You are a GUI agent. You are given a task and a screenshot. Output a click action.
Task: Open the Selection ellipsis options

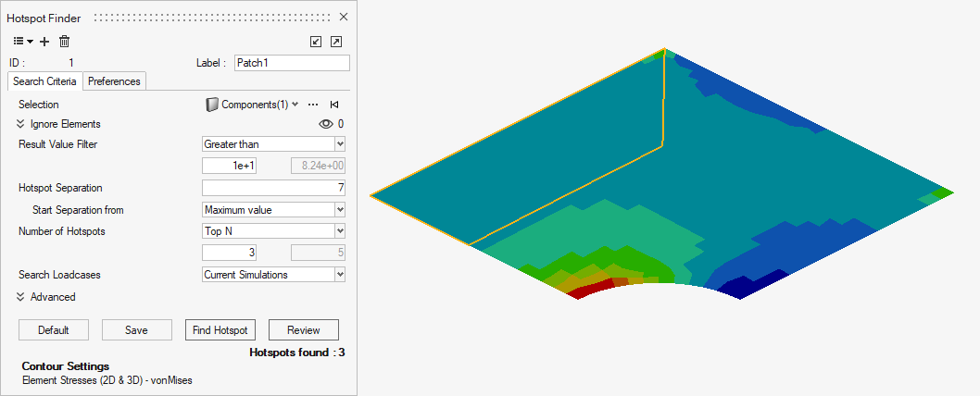coord(313,105)
